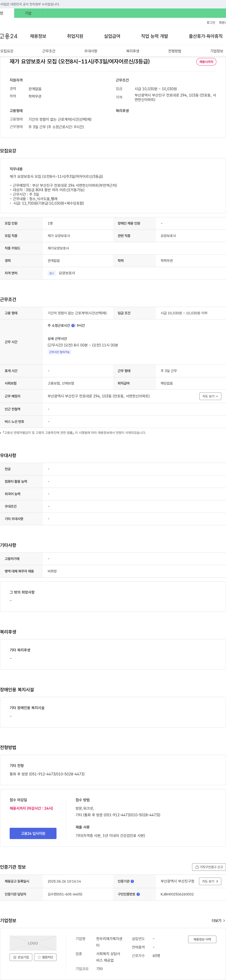The height and width of the screenshot is (980, 226).
Task: Click the help icon beside 인증기관
Action: click(x=132, y=881)
